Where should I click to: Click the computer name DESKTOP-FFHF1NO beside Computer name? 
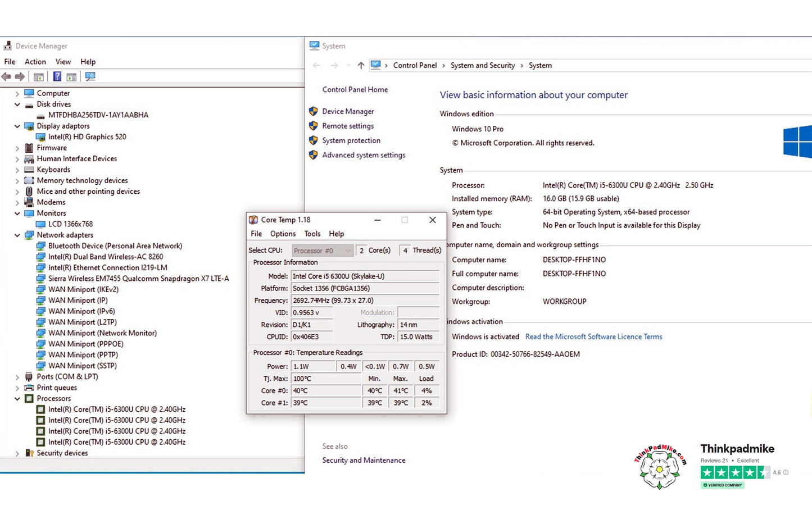[574, 260]
